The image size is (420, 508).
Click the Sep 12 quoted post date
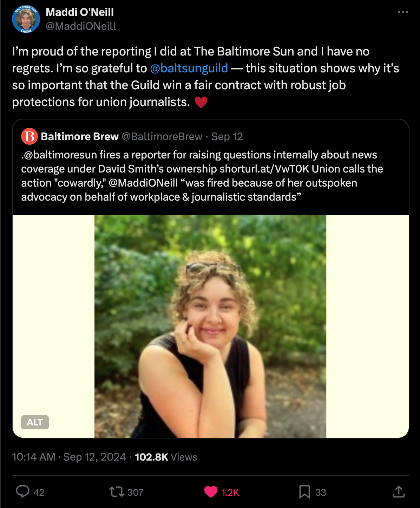click(x=227, y=136)
